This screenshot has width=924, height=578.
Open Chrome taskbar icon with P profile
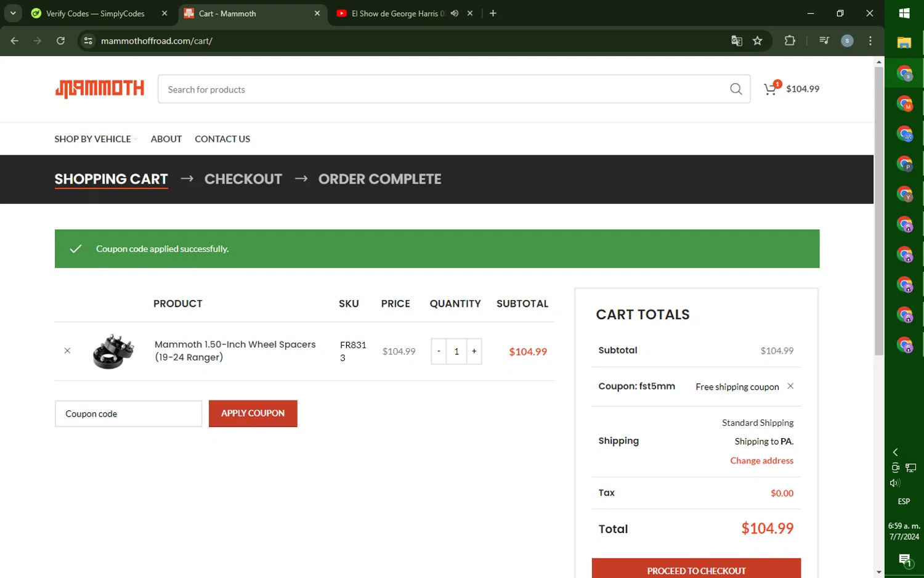pos(904,164)
